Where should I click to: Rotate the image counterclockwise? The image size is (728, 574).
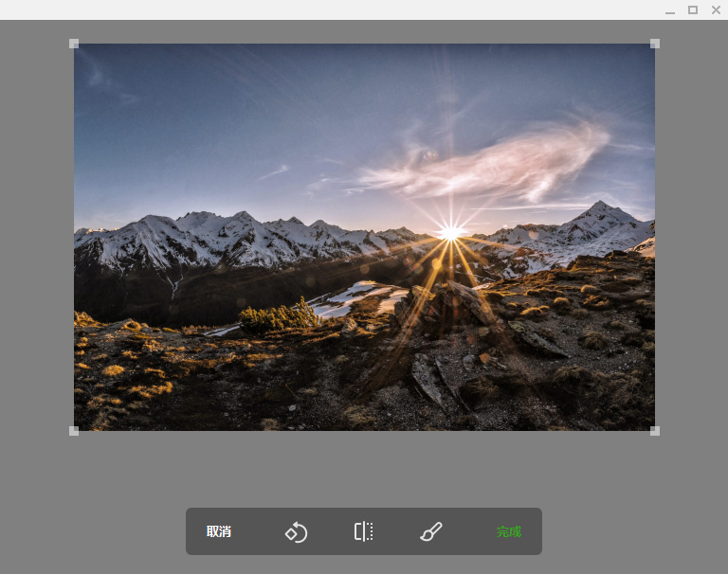pos(296,531)
